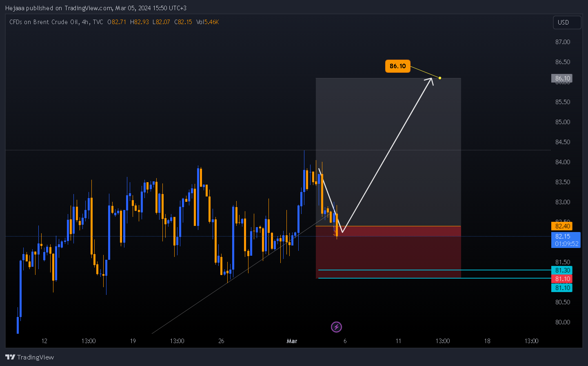Click the 11 date label on time axis
588x366 pixels.
coord(398,341)
